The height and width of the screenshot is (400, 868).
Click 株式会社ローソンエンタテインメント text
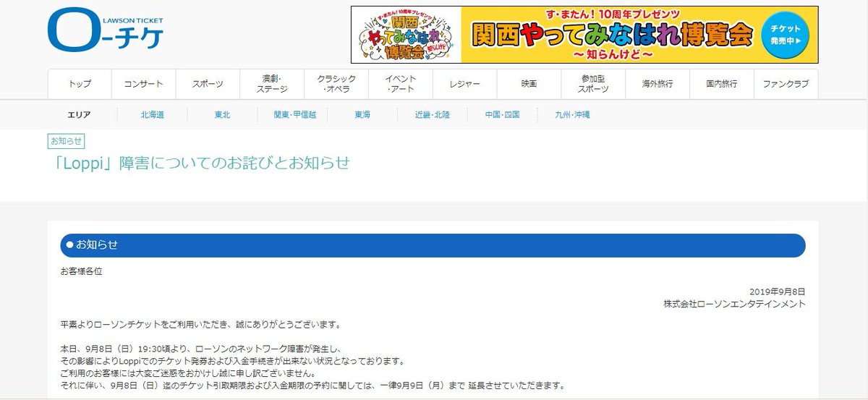734,304
